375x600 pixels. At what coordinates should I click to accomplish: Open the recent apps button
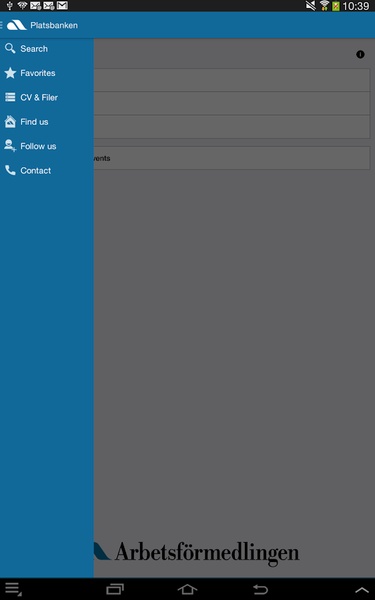115,589
